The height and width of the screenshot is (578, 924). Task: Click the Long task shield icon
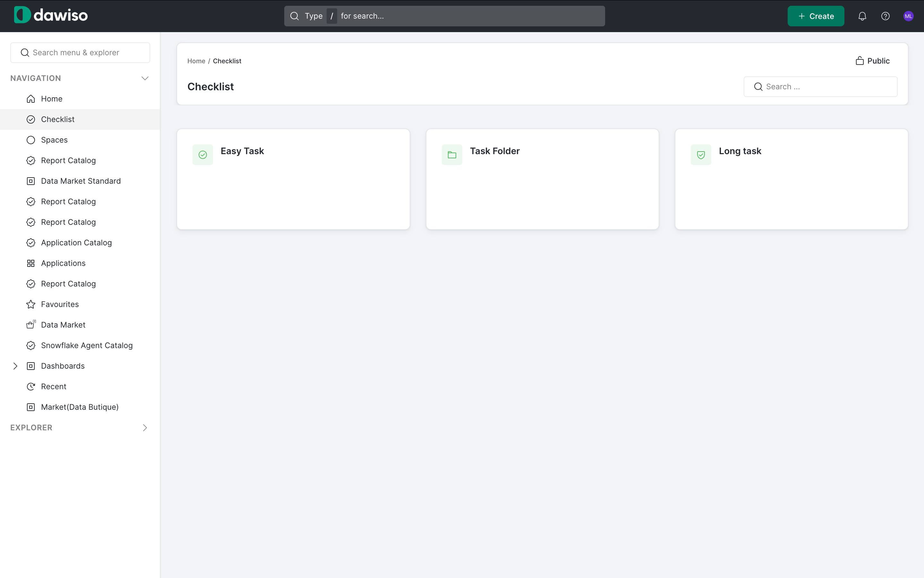coord(701,155)
